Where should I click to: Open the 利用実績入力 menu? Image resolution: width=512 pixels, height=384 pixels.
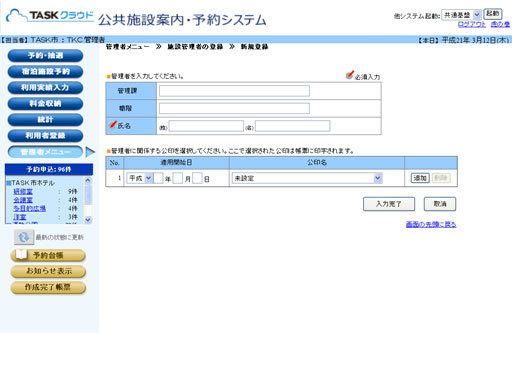pyautogui.click(x=45, y=88)
